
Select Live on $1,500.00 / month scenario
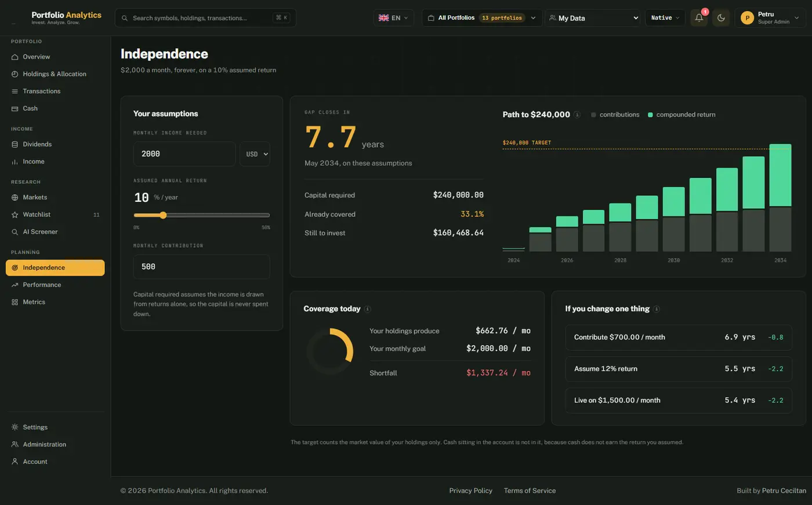point(679,401)
